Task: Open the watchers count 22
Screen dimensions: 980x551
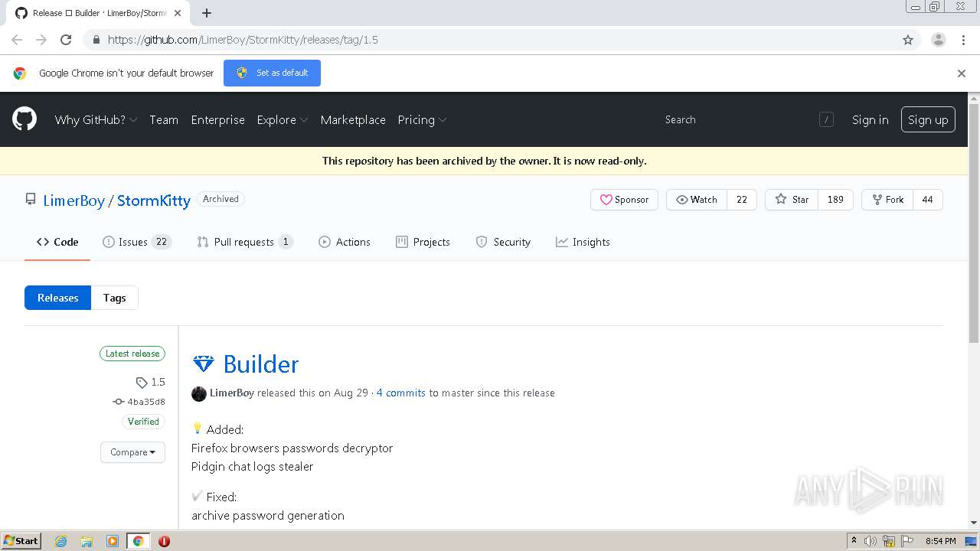Action: click(741, 200)
